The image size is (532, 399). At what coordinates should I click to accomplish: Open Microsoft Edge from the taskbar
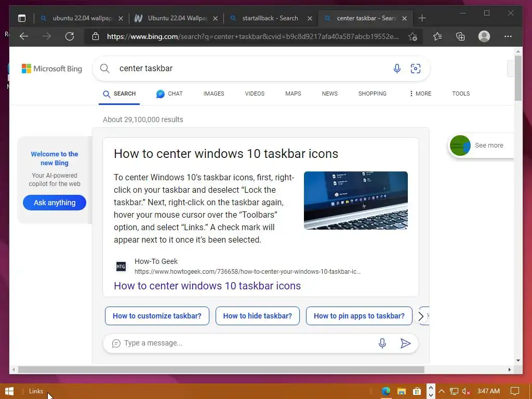click(x=386, y=391)
